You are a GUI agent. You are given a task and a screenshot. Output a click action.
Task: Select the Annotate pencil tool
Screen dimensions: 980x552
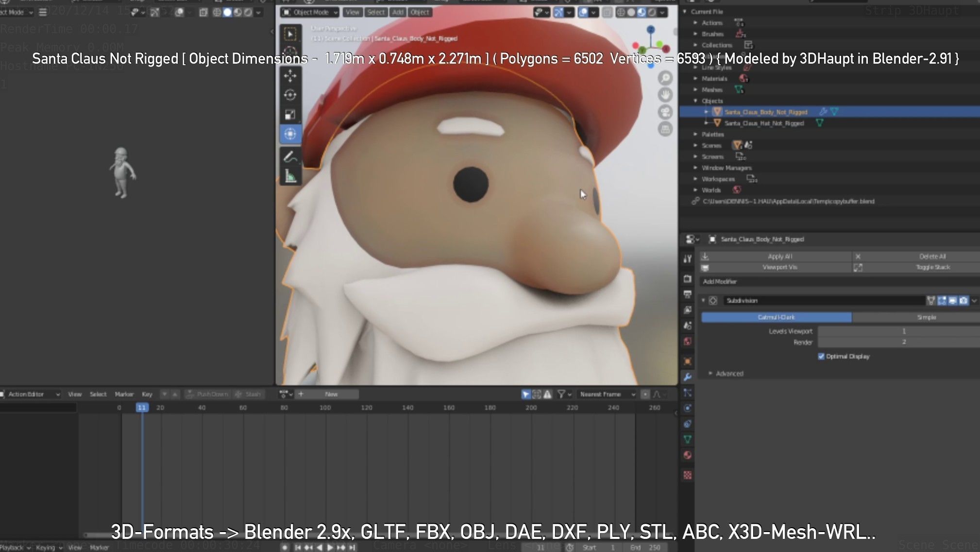(x=290, y=157)
